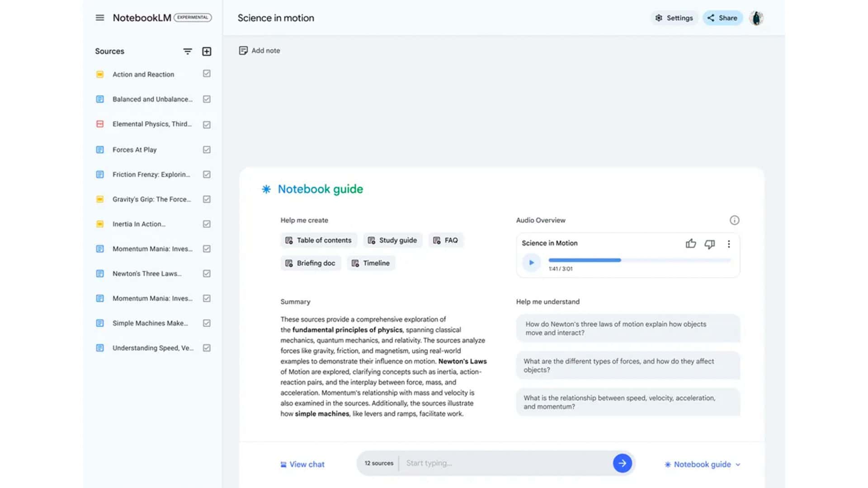Click the Share button

tap(722, 18)
